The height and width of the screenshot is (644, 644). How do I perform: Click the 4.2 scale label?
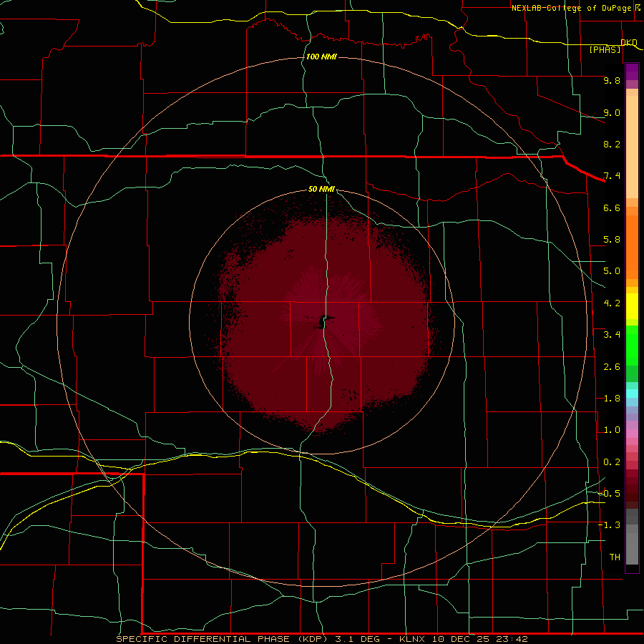612,303
